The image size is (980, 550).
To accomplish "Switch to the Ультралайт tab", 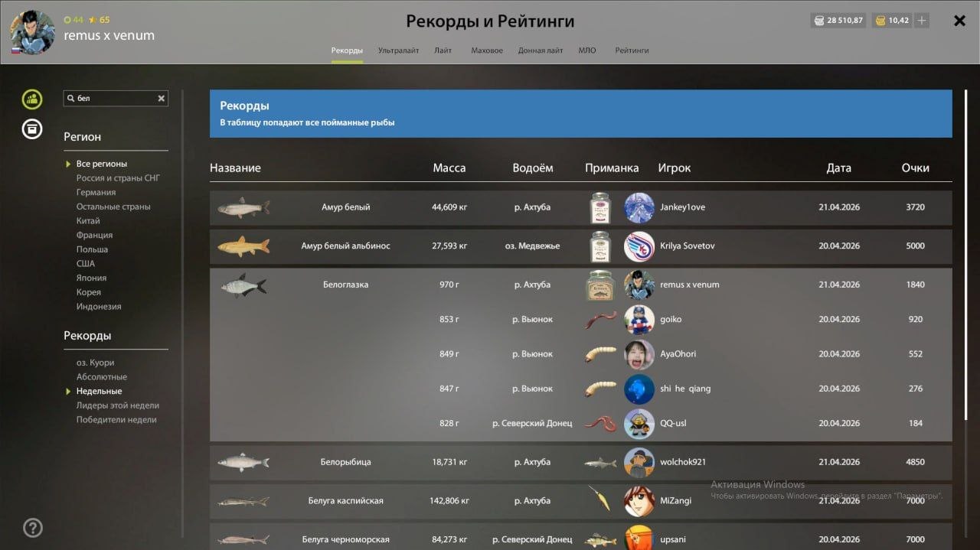I will (398, 50).
